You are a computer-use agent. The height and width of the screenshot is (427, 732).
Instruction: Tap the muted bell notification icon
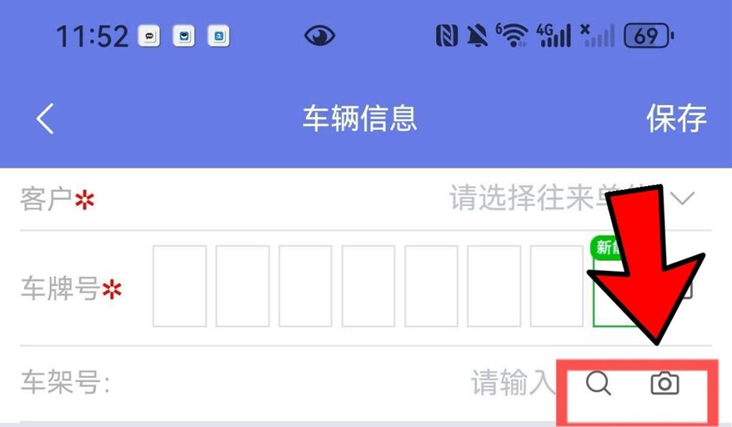tap(477, 36)
